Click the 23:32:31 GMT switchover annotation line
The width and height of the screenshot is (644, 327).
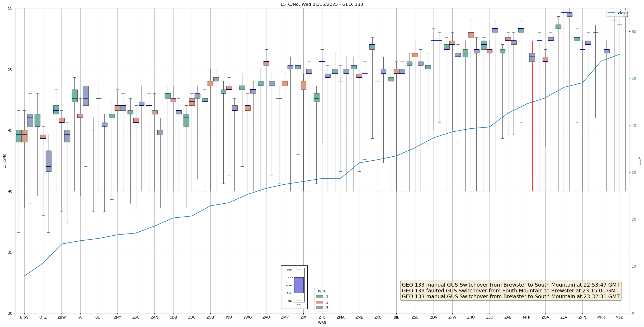point(510,296)
